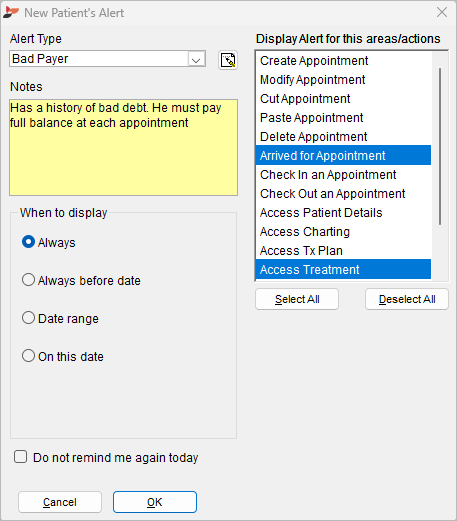Select the Date range radio button
This screenshot has height=521, width=457.
tap(28, 318)
